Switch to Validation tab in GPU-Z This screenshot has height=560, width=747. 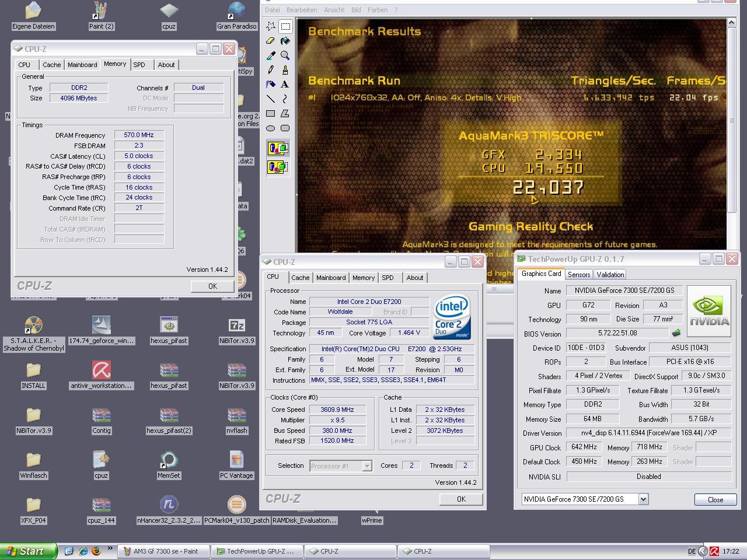[x=610, y=274]
